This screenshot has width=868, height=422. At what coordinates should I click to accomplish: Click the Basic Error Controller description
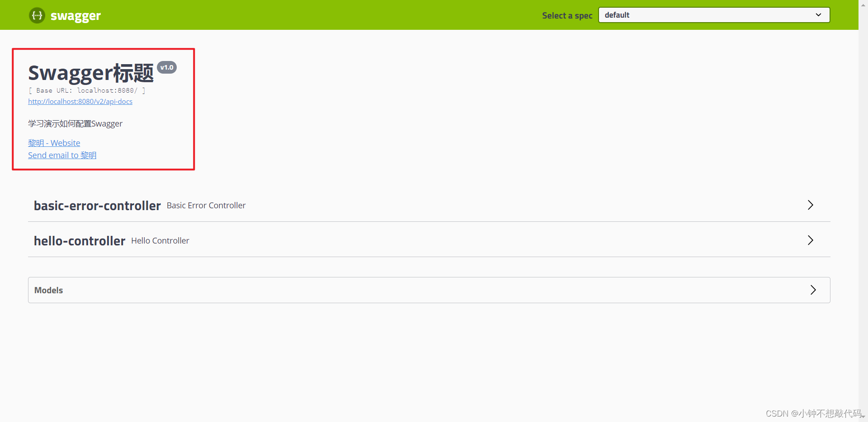pos(206,206)
